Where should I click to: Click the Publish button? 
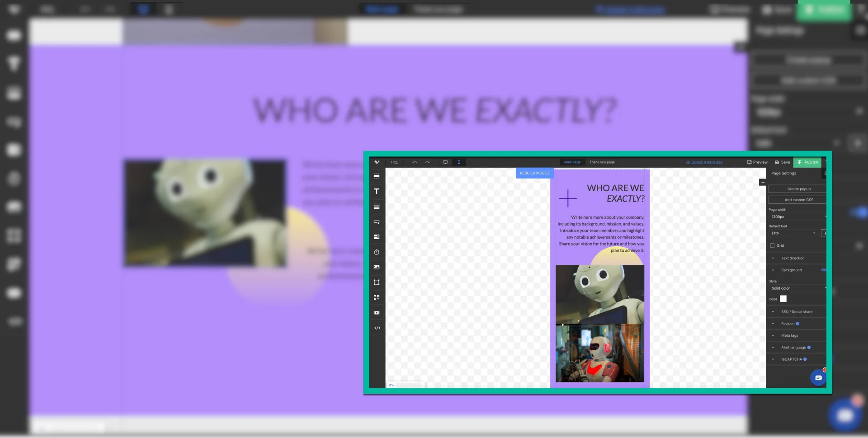coord(807,162)
